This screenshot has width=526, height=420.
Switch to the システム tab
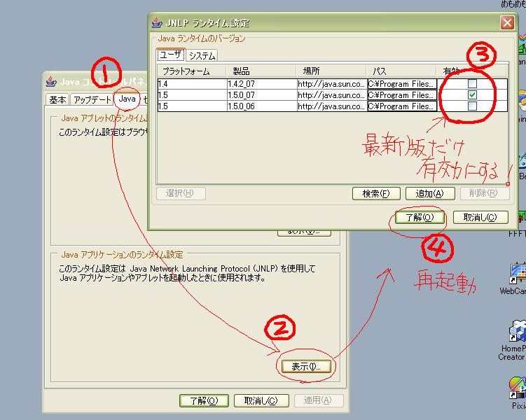(202, 55)
